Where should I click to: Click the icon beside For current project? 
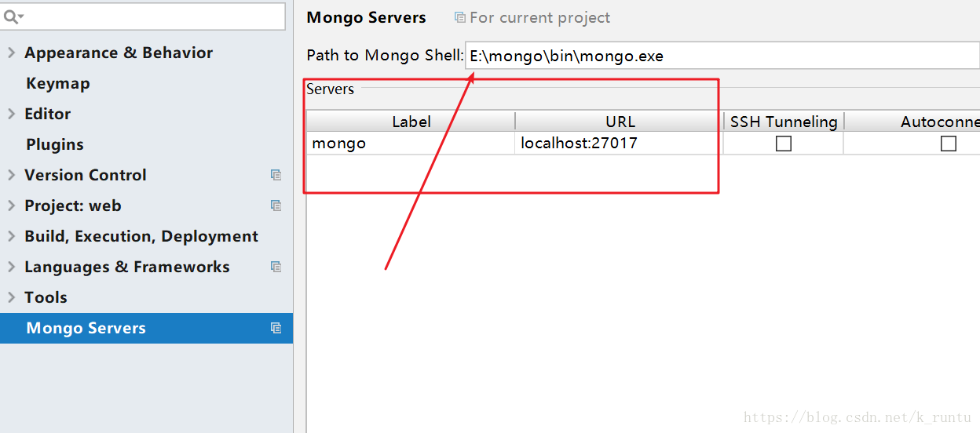click(459, 17)
